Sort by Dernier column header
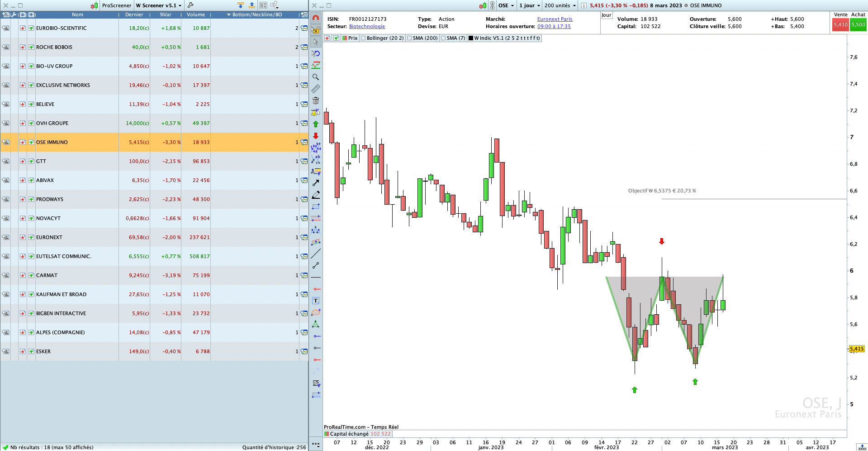Viewport: 868px width, 451px height. point(134,14)
